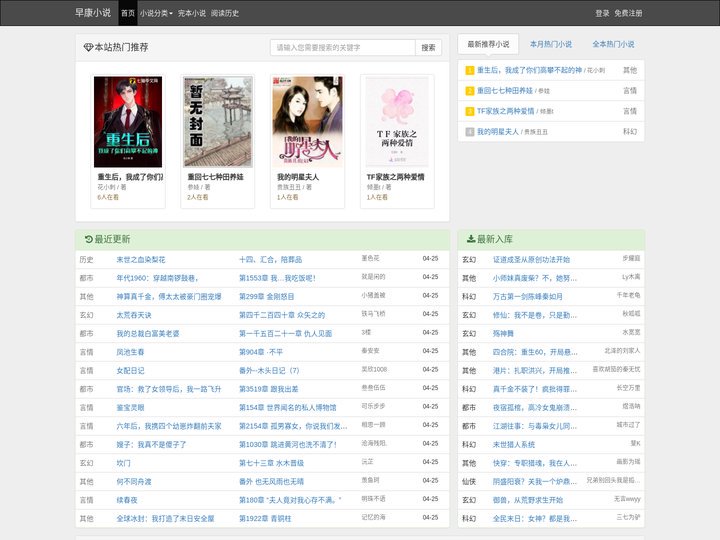The image size is (720, 540).
Task: Open the novel 坎门
Action: 123,463
